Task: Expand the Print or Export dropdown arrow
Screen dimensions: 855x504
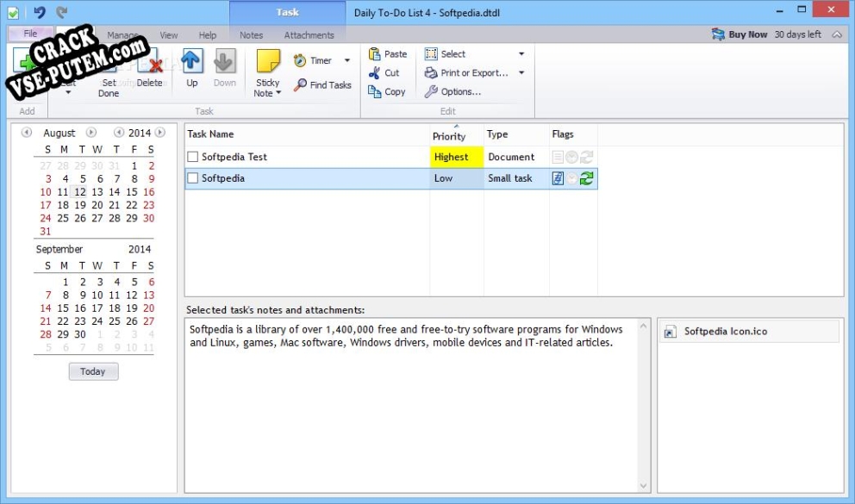Action: [521, 72]
